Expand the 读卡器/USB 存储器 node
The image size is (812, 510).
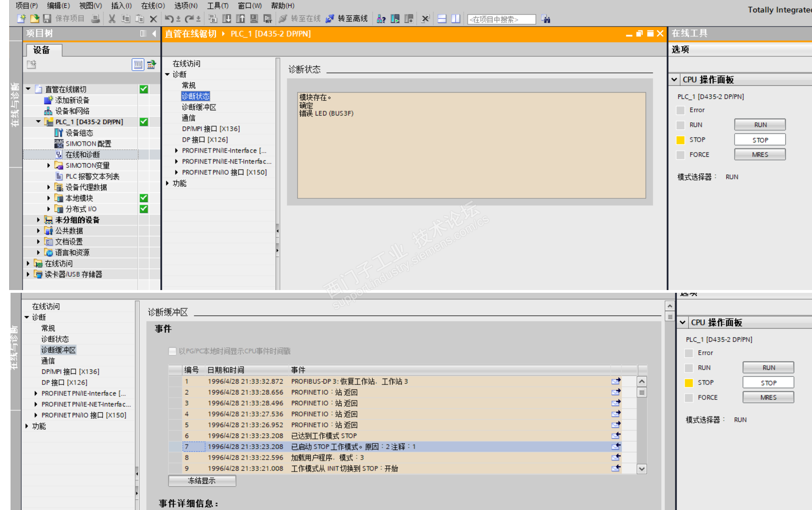[x=28, y=274]
